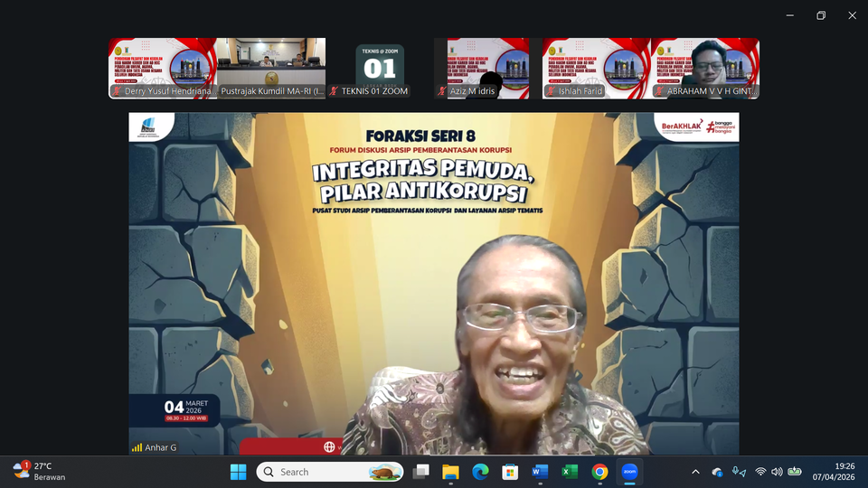Image resolution: width=868 pixels, height=488 pixels.
Task: Open the Windows Start menu
Action: 238,472
